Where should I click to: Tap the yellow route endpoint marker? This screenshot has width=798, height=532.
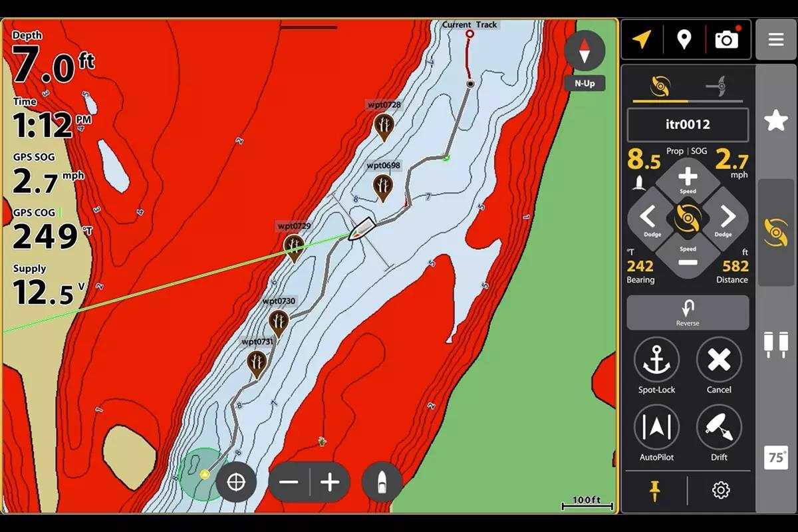(x=205, y=474)
